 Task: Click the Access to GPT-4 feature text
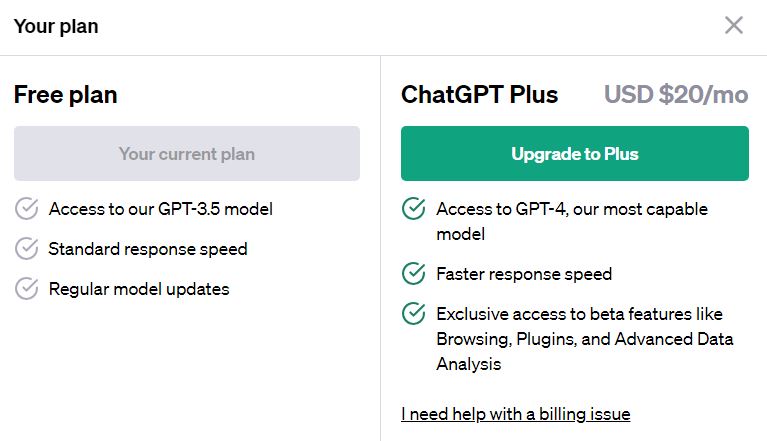pos(571,221)
